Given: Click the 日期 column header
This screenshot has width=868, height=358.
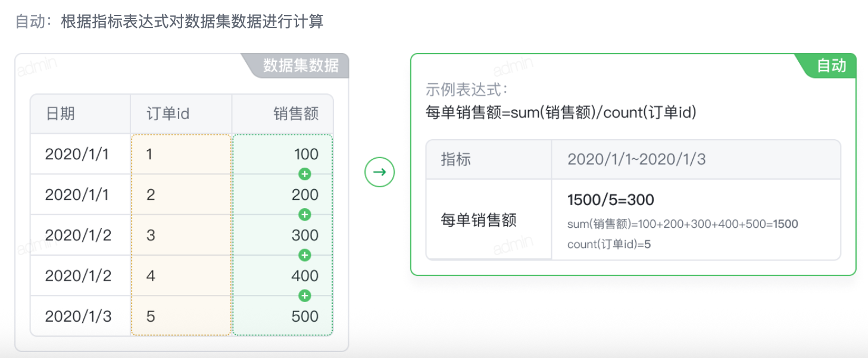Looking at the screenshot, I should (81, 114).
